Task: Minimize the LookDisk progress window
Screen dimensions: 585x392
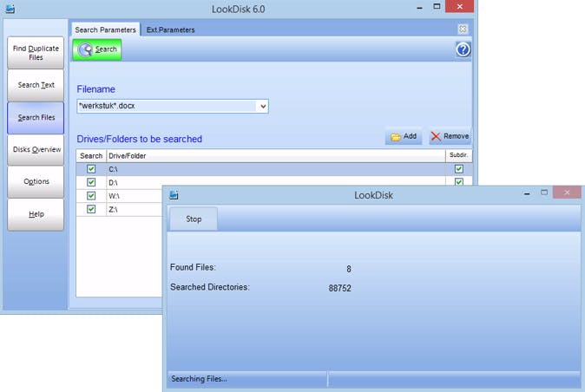Action: point(527,193)
